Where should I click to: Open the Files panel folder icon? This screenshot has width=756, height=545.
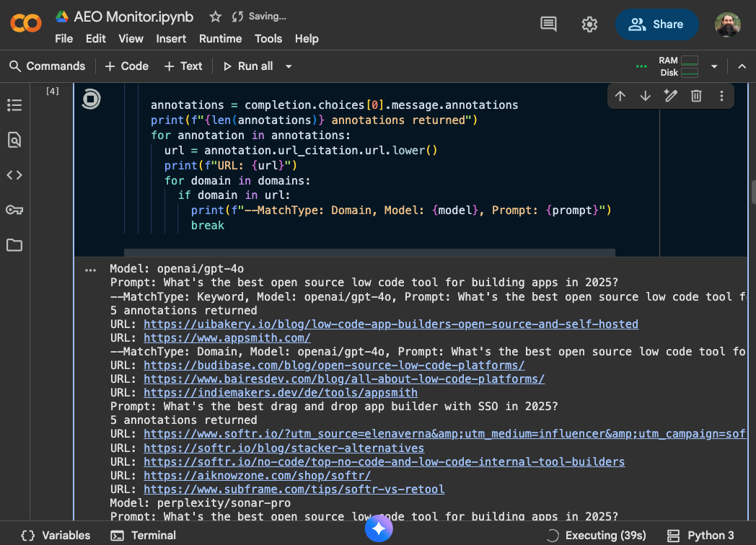(14, 245)
